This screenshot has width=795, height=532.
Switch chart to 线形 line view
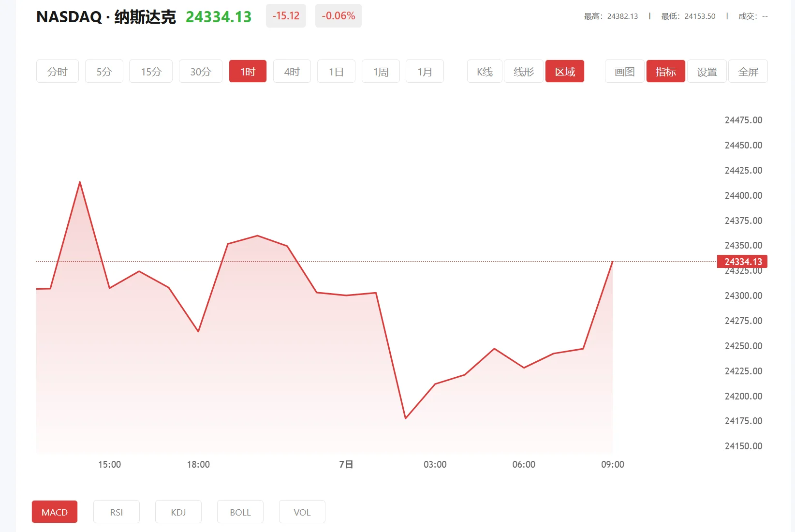523,71
